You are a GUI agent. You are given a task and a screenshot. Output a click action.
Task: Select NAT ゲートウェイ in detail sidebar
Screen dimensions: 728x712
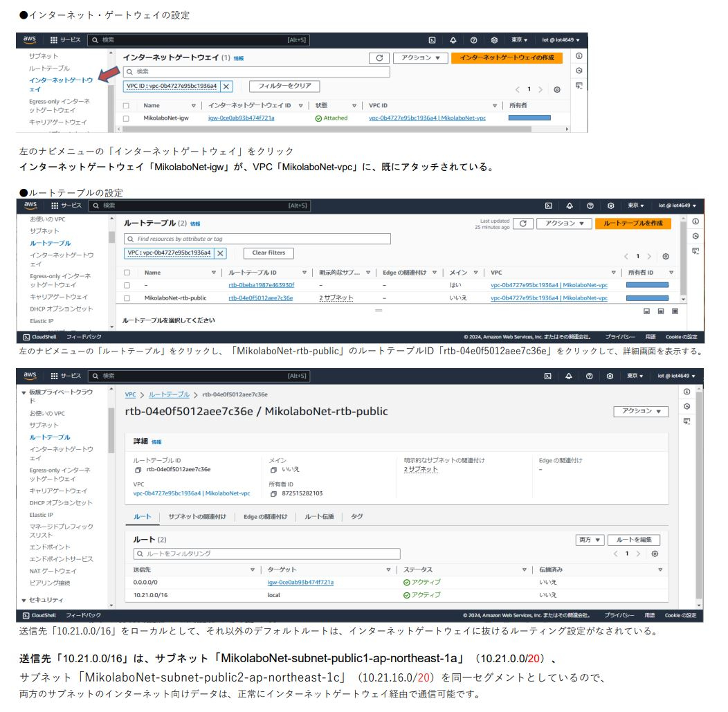coord(53,572)
